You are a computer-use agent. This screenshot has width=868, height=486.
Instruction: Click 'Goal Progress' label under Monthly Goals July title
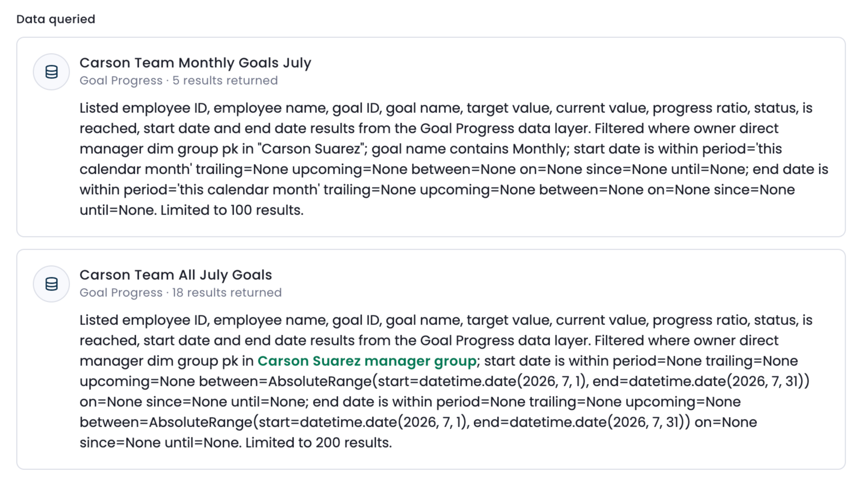[x=121, y=80]
